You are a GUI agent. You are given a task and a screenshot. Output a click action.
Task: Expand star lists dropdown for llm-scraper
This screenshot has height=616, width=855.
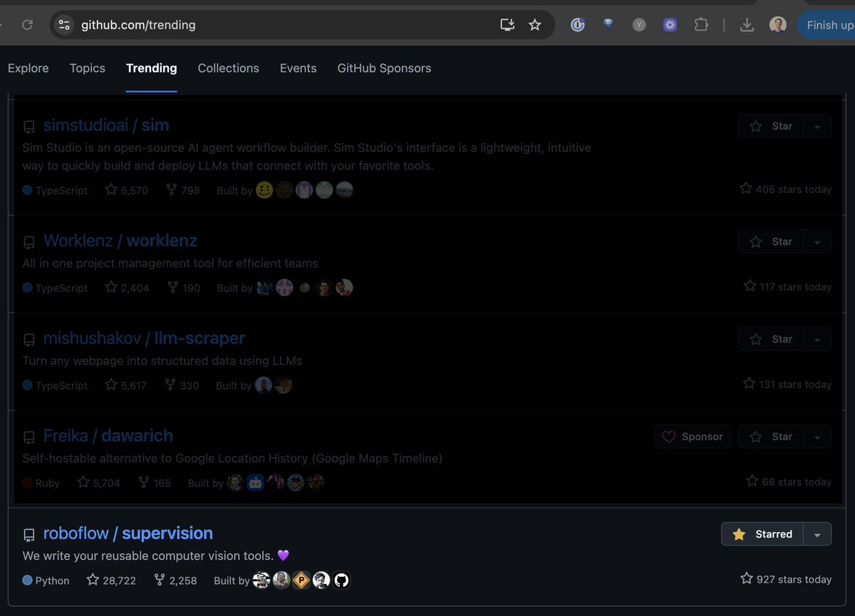pos(817,340)
